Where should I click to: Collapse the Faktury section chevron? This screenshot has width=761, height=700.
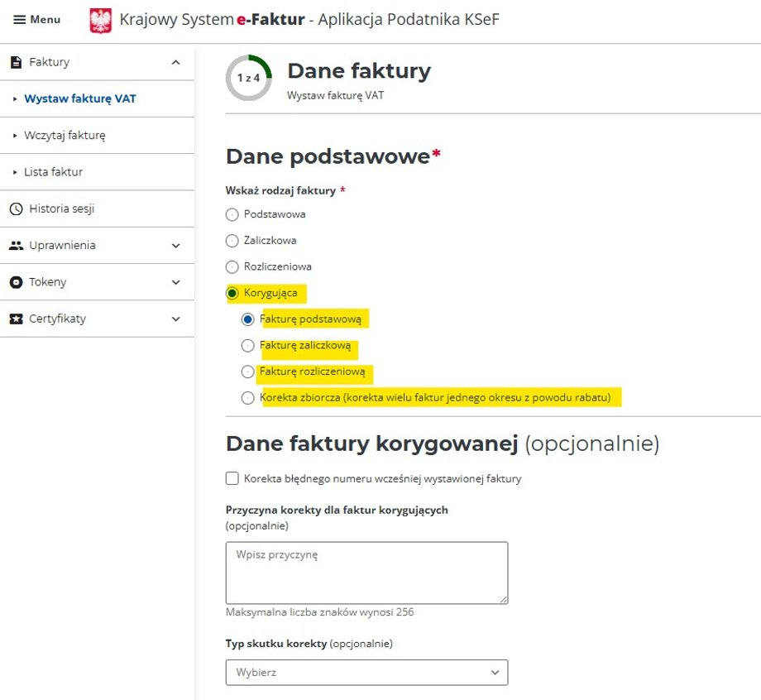[x=175, y=61]
